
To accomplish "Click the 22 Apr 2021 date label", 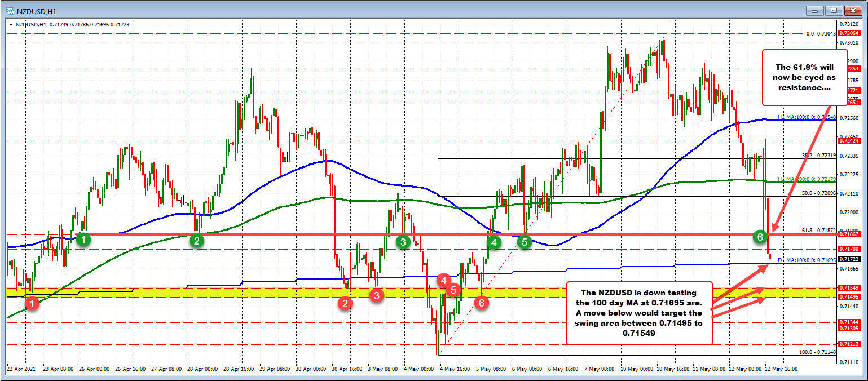I will click(20, 370).
